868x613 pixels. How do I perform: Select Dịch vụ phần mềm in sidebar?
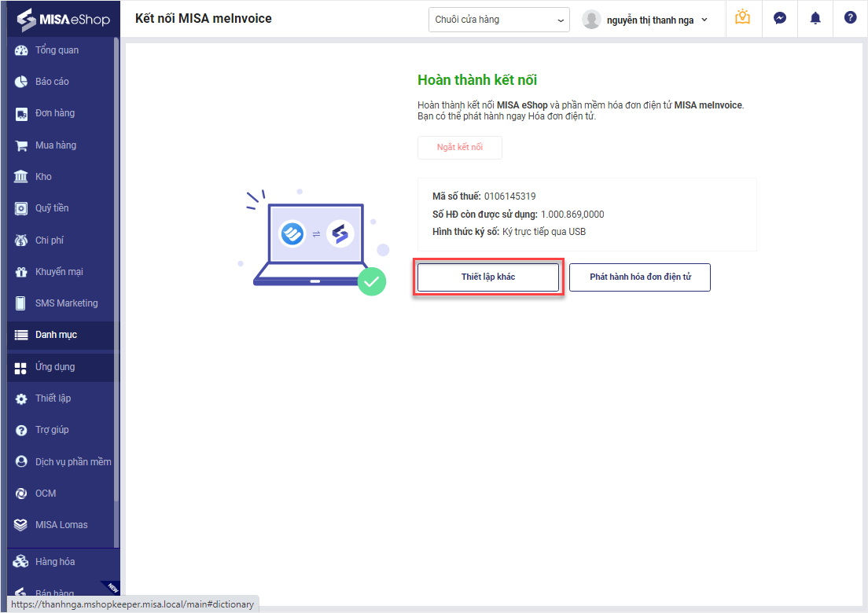point(73,462)
